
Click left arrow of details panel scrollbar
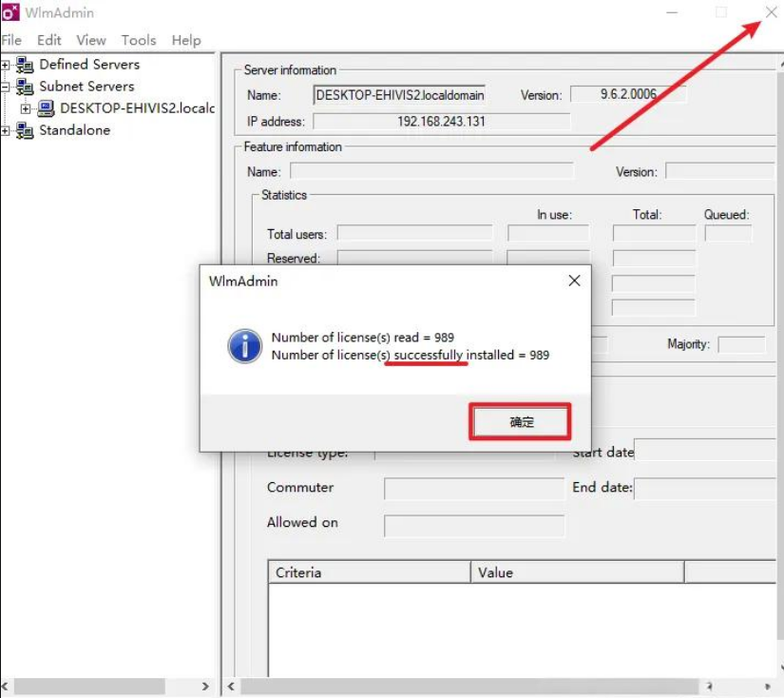pos(232,686)
